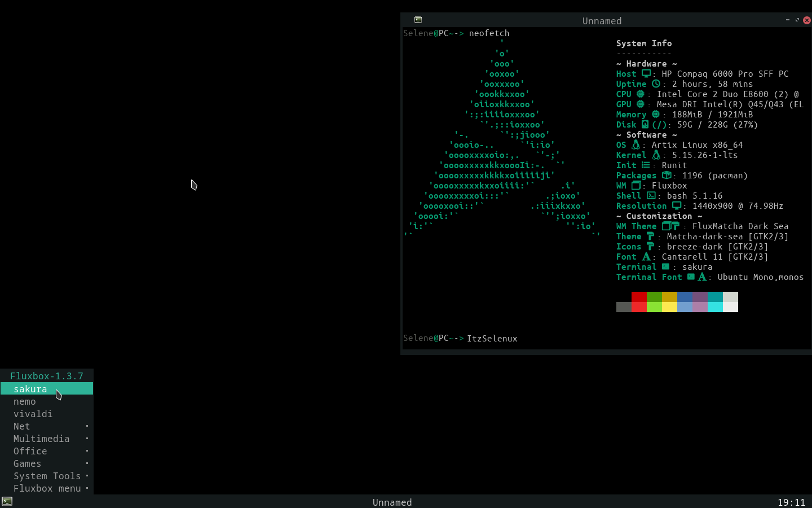Click terminal icon in bottom taskbar

[7, 501]
